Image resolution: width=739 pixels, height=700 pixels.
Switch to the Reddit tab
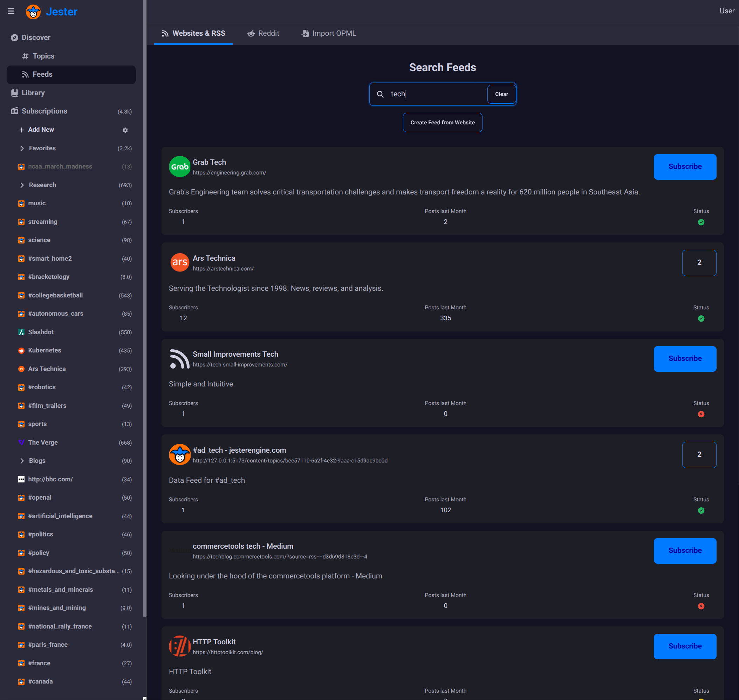[x=263, y=34]
